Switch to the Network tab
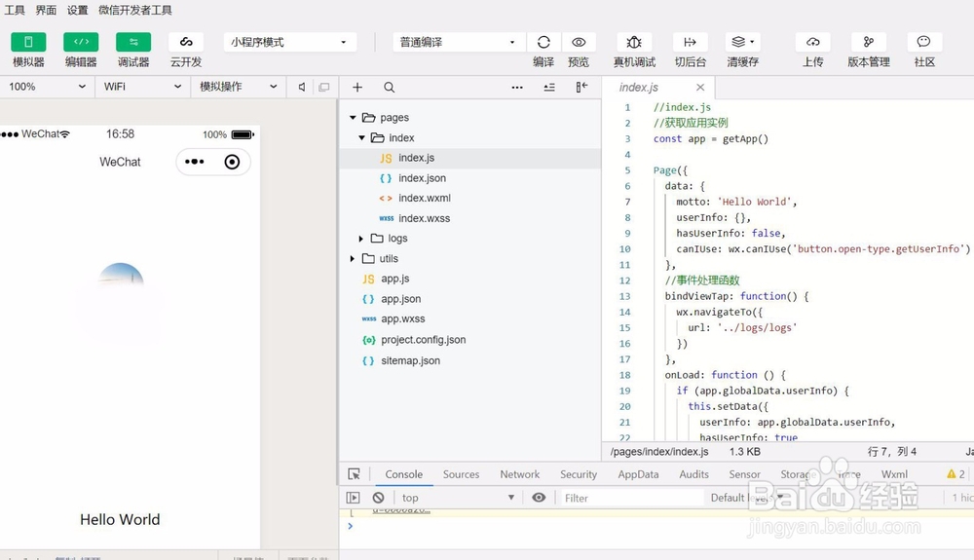The height and width of the screenshot is (560, 974). tap(520, 474)
